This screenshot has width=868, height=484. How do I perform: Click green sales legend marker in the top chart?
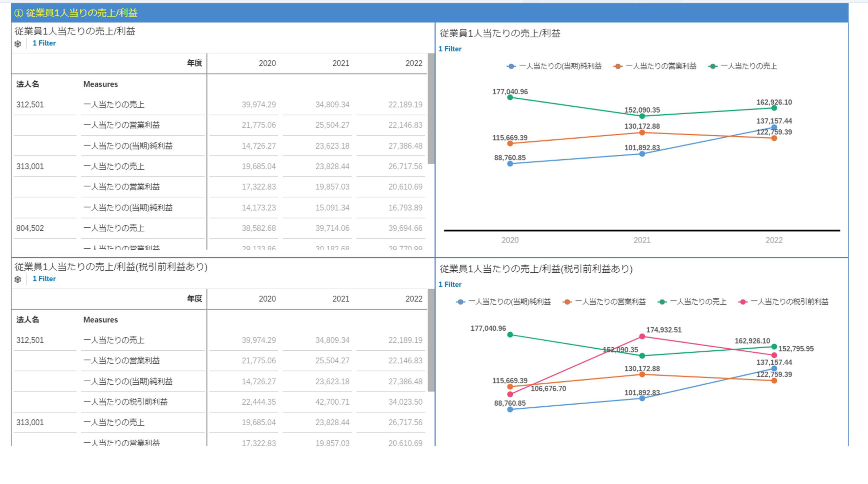[713, 66]
